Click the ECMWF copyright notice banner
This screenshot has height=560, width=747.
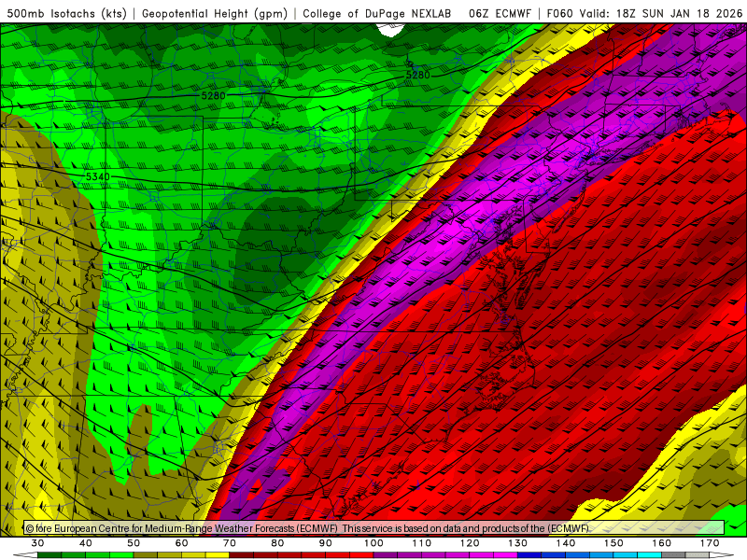[374, 528]
